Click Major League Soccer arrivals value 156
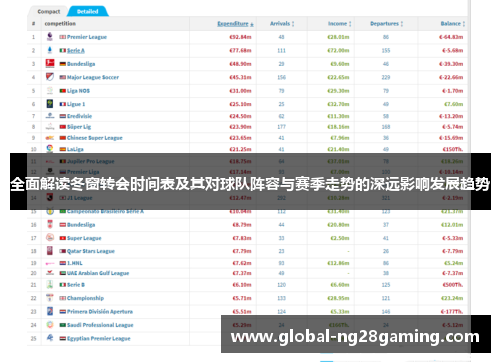The image size is (500, 362). point(281,77)
